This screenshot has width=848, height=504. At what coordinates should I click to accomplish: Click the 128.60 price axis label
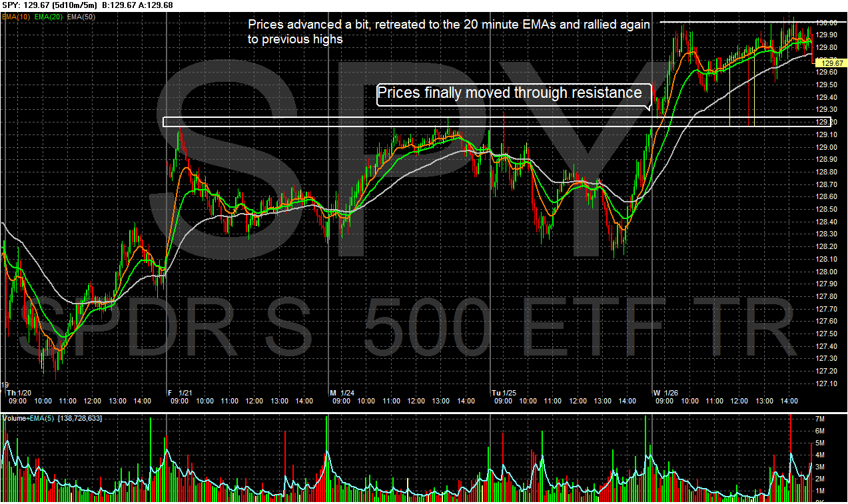[x=827, y=197]
